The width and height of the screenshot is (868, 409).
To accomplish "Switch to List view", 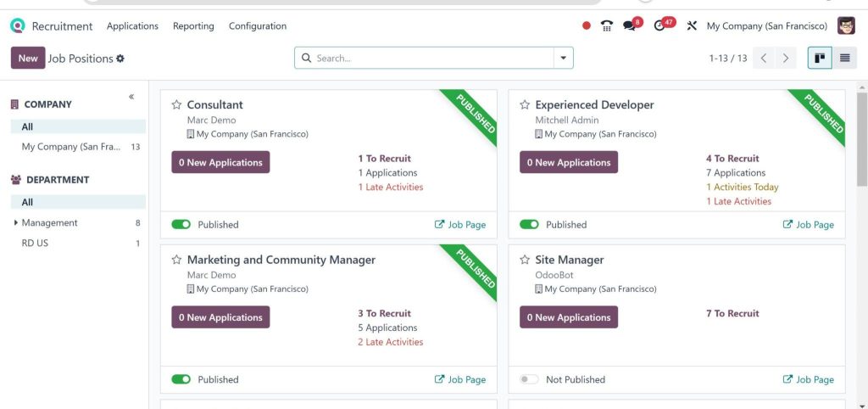I will coord(845,58).
